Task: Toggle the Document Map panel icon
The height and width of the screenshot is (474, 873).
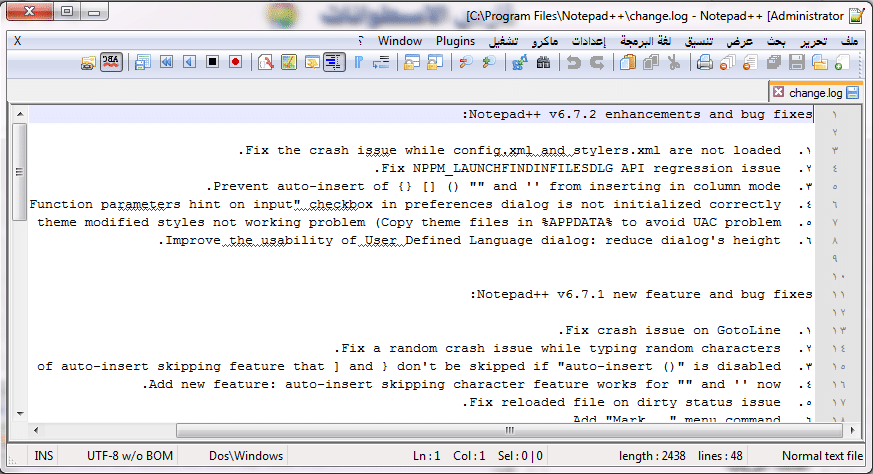Action: (x=288, y=62)
